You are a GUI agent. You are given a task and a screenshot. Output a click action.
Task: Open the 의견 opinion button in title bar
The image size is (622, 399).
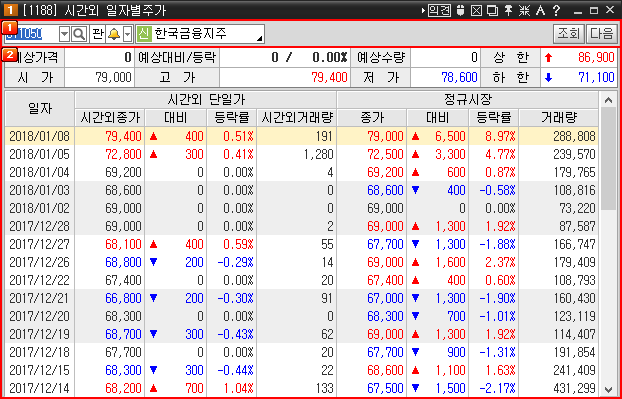[x=440, y=10]
